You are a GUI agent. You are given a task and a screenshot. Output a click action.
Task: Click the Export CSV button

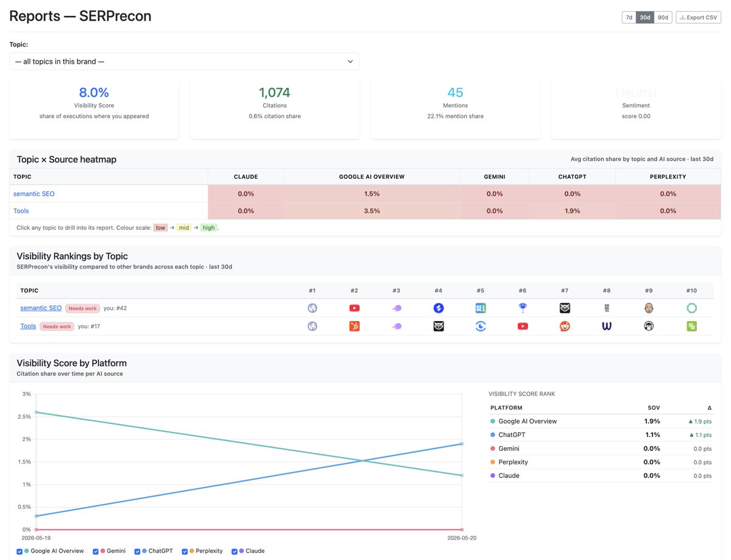(699, 18)
